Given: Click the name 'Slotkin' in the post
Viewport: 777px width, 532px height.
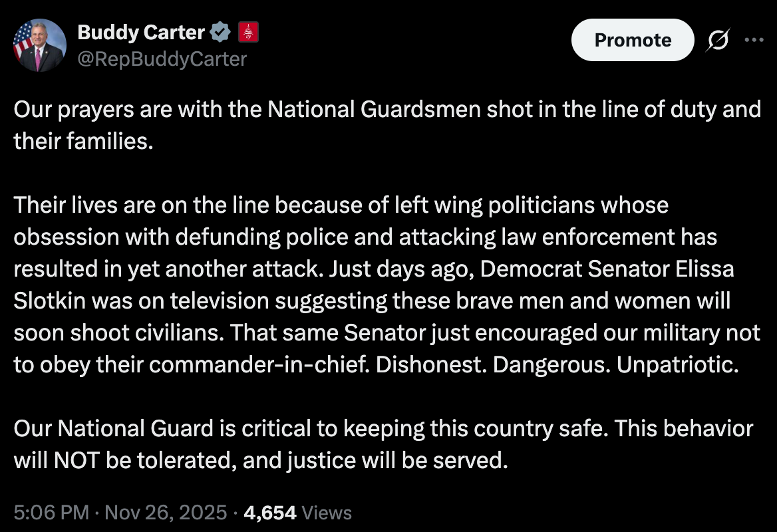Looking at the screenshot, I should pyautogui.click(x=49, y=301).
